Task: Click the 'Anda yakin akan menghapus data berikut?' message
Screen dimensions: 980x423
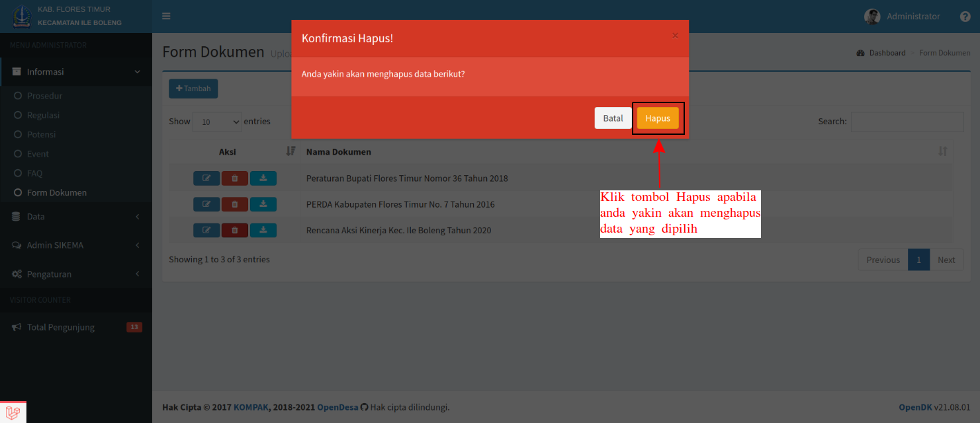Action: tap(383, 74)
